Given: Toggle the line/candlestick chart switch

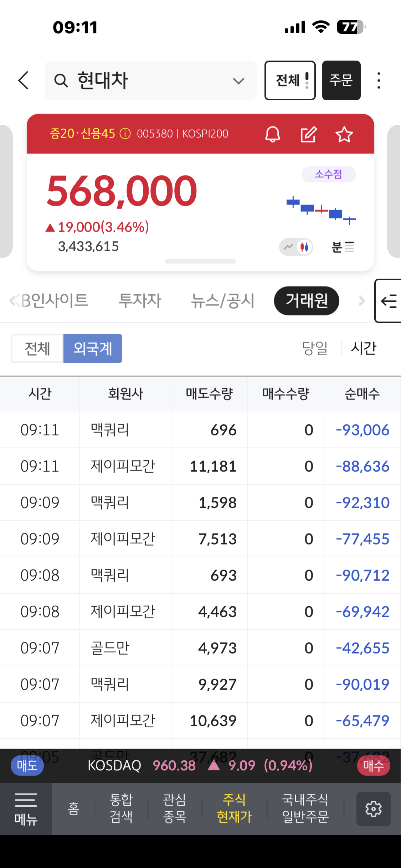Looking at the screenshot, I should (x=296, y=247).
